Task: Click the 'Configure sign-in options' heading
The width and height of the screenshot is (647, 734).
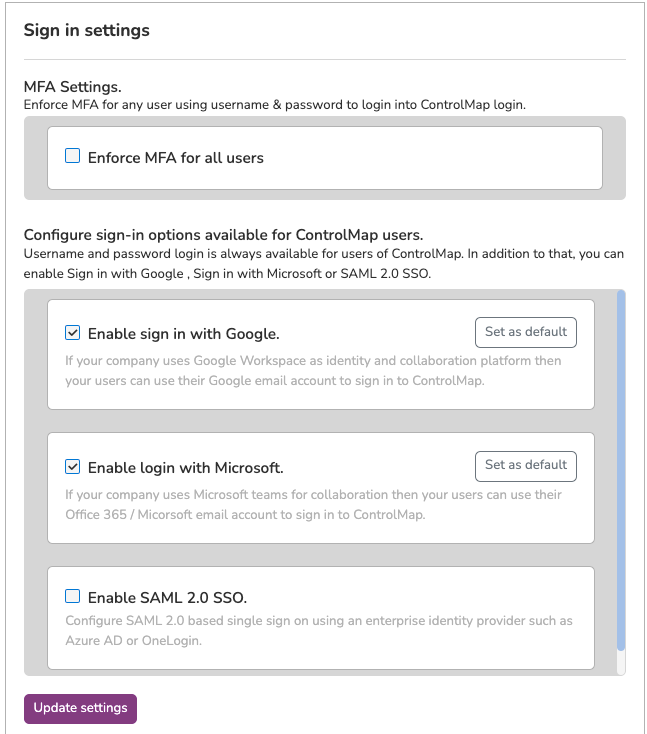Action: pyautogui.click(x=223, y=235)
